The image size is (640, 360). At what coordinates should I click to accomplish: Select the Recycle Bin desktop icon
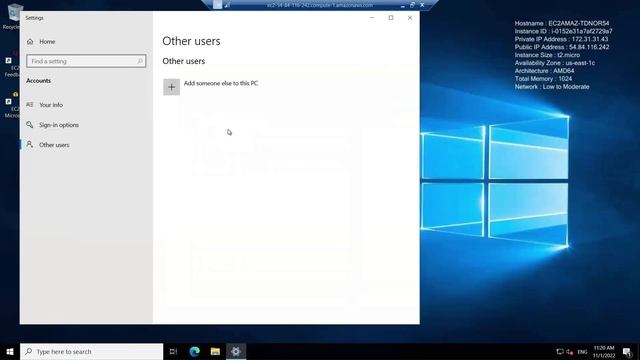13,16
